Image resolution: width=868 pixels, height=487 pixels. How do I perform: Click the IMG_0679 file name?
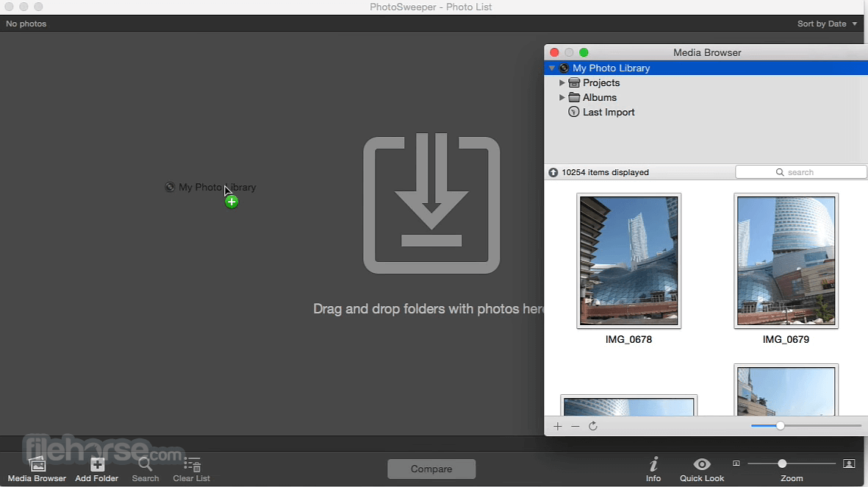coord(786,340)
